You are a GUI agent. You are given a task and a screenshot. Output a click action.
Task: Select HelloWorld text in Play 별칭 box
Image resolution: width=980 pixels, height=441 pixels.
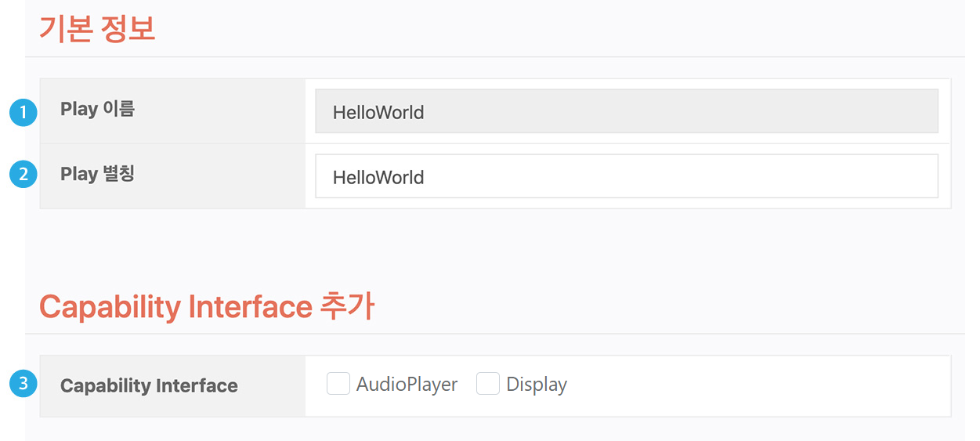378,177
